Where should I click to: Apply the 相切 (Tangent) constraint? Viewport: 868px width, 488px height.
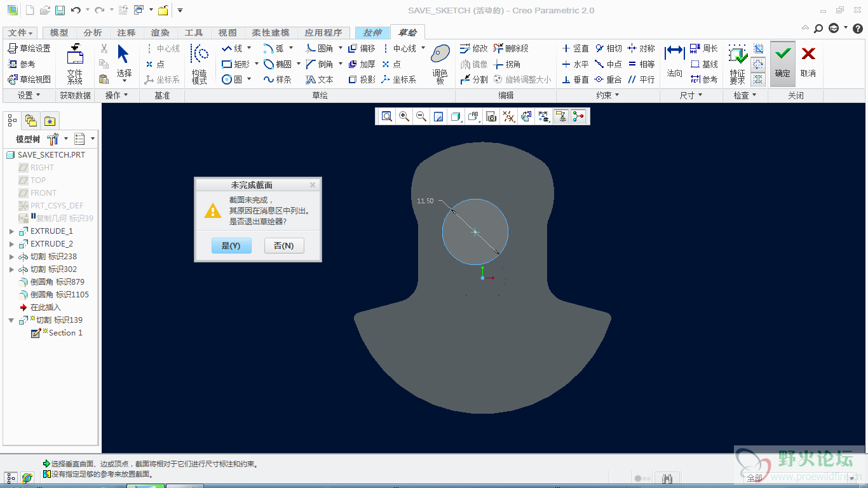(x=608, y=48)
